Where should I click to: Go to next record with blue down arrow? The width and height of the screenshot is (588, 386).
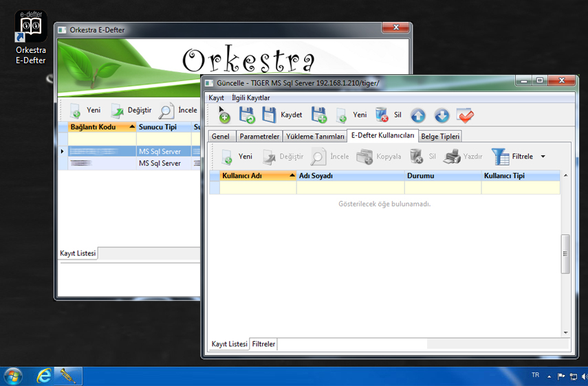[442, 115]
